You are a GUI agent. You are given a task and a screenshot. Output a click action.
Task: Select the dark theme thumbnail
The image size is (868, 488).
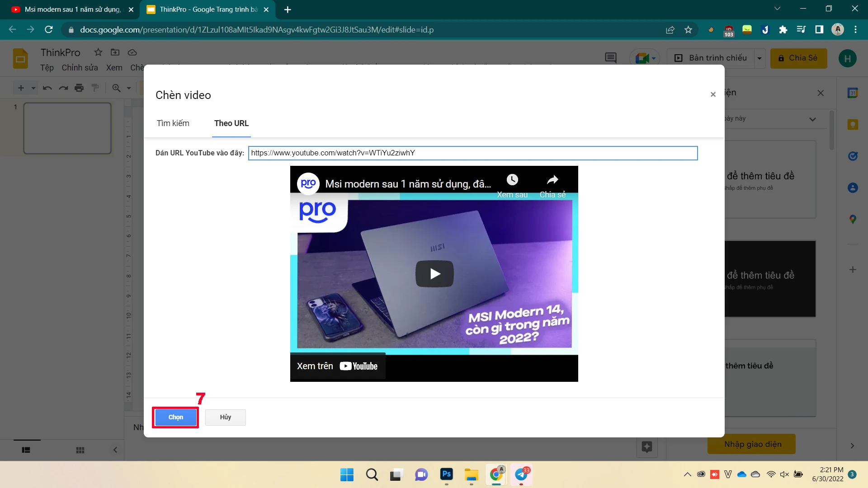point(770,279)
